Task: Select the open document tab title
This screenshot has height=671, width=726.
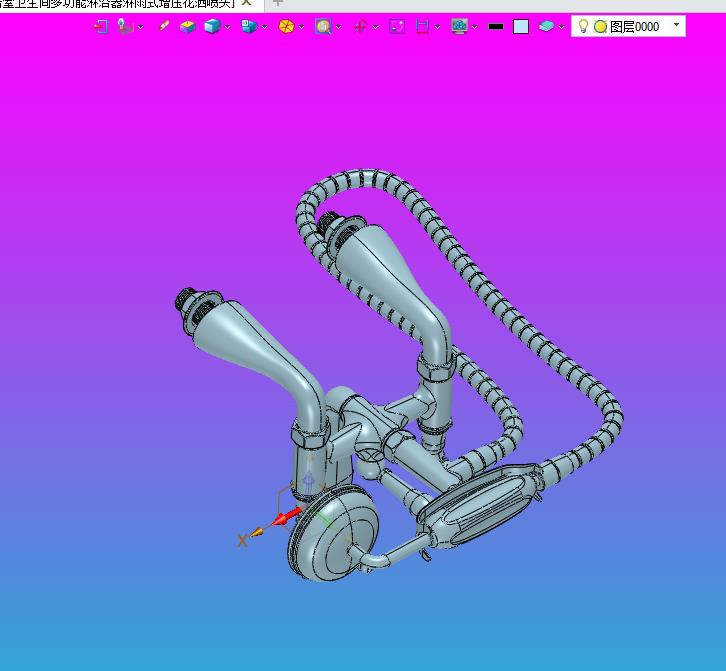Action: [118, 4]
